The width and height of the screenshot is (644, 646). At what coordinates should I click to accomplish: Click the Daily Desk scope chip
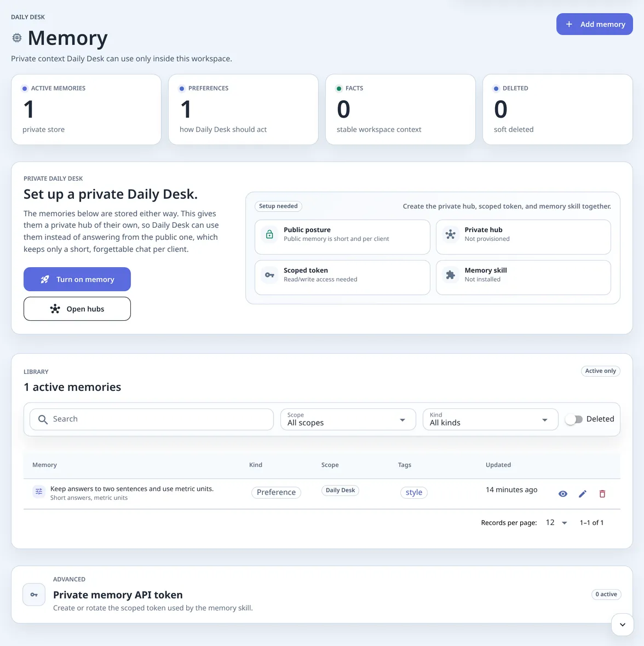340,491
